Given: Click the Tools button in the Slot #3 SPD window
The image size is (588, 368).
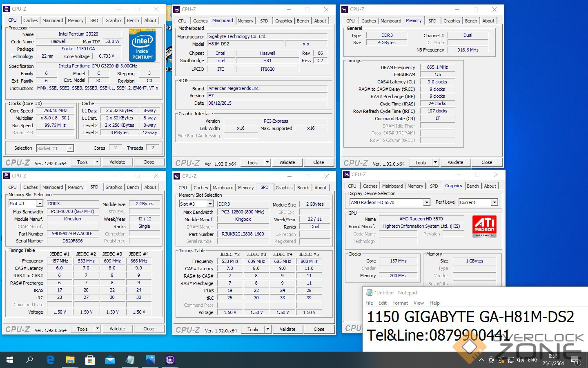Looking at the screenshot, I should pyautogui.click(x=253, y=329).
